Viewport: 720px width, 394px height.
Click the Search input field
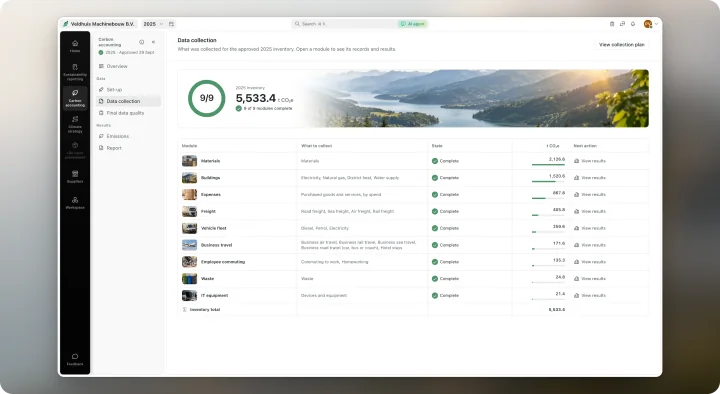tap(343, 24)
